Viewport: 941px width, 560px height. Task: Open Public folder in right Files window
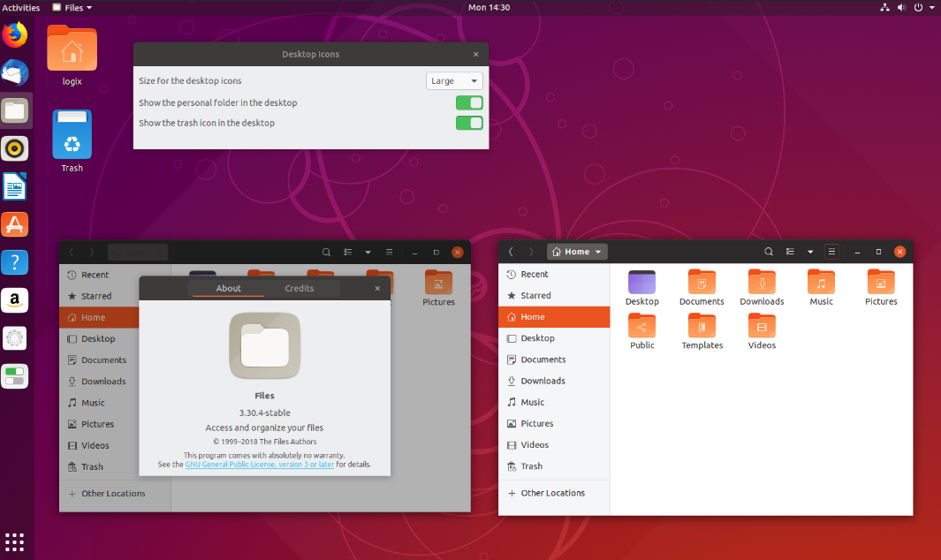[x=642, y=332]
